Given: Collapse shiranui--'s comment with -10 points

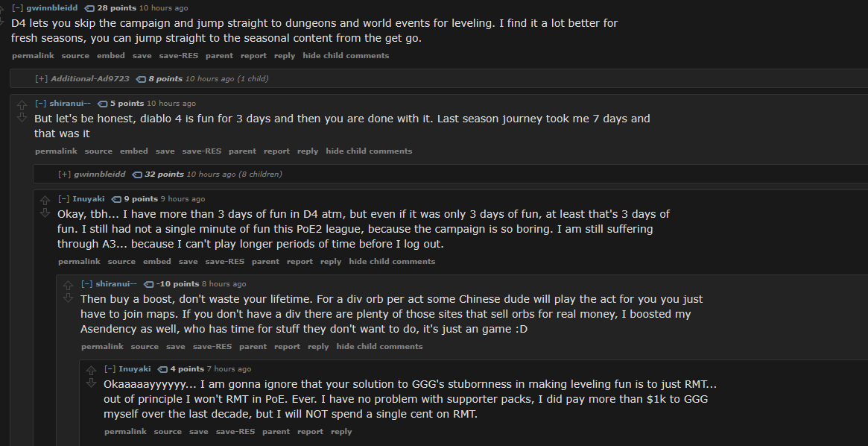Looking at the screenshot, I should (x=87, y=284).
